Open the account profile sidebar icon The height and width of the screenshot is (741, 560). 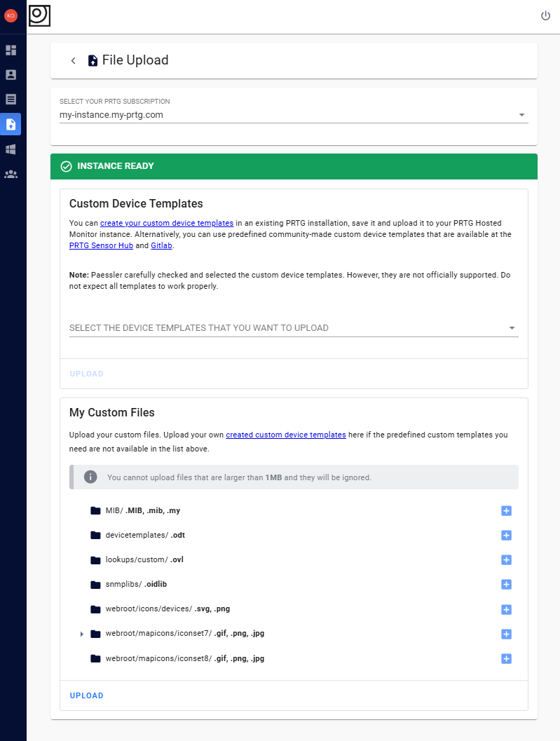tap(11, 75)
